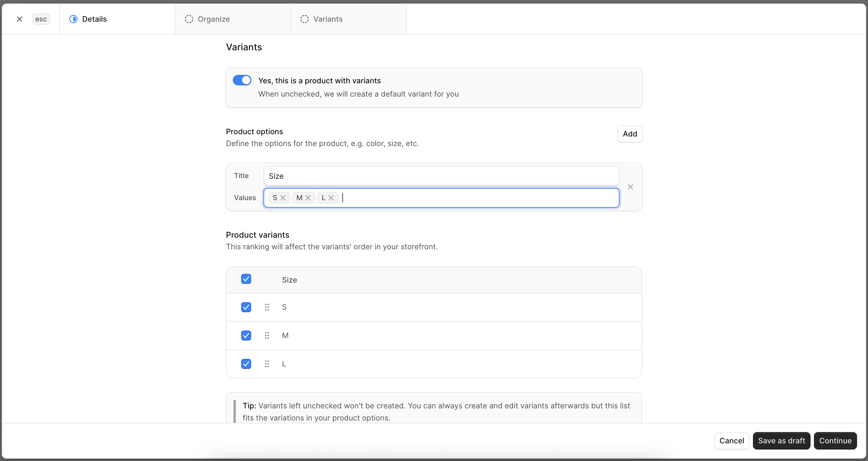The image size is (868, 461).
Task: Click the drag handle beside variant S
Action: click(267, 307)
